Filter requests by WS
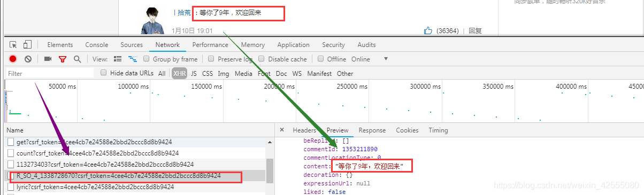The height and width of the screenshot is (195, 644). [297, 74]
